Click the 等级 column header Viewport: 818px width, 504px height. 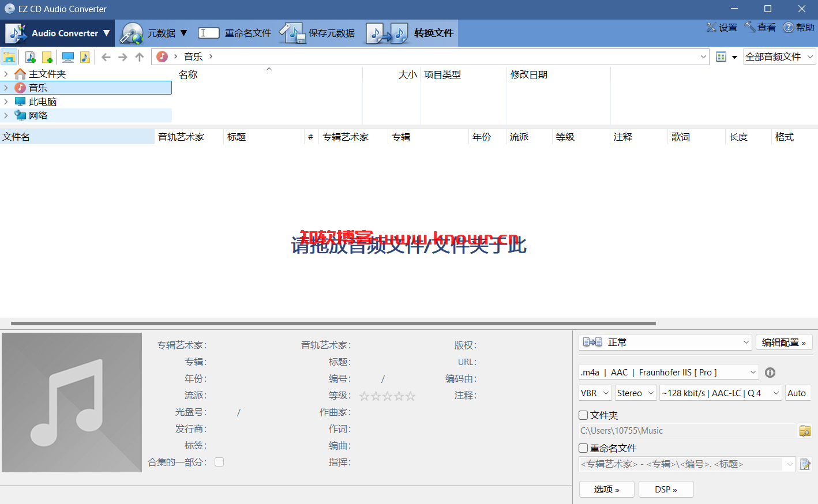[581, 137]
